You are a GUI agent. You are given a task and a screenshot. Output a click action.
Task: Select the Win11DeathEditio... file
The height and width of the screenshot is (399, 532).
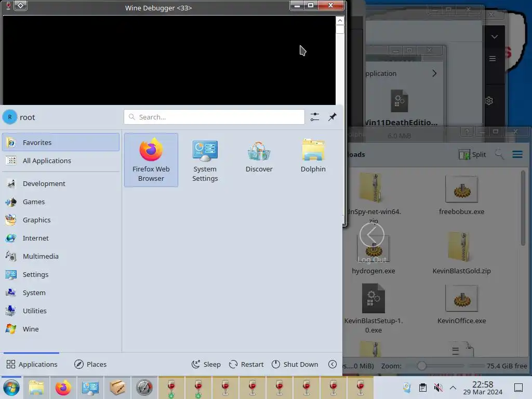click(x=400, y=108)
